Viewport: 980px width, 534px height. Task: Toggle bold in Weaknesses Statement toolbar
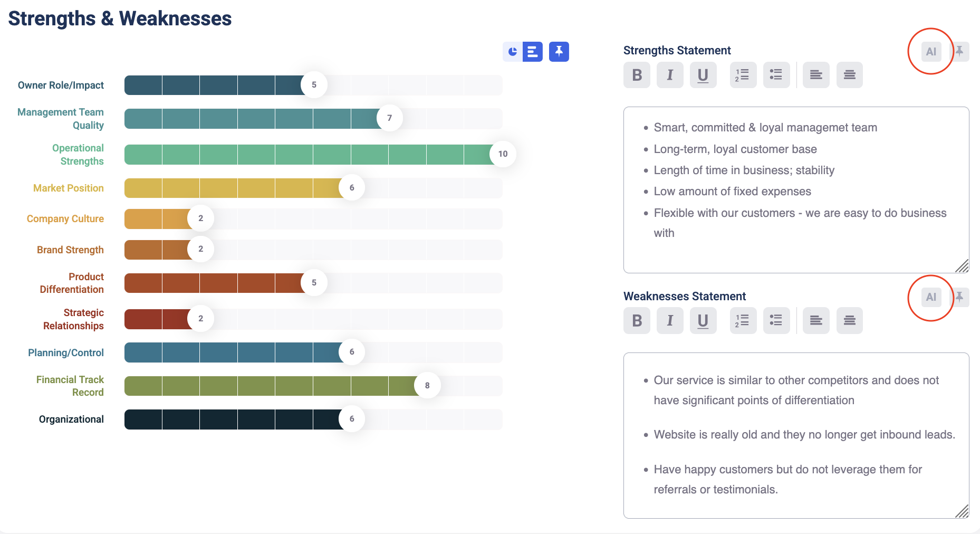click(637, 321)
